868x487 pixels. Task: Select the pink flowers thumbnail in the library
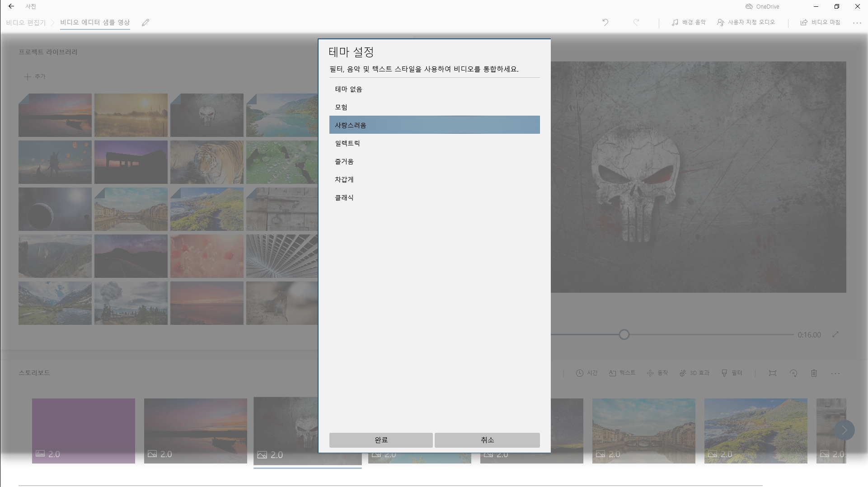[x=207, y=256]
